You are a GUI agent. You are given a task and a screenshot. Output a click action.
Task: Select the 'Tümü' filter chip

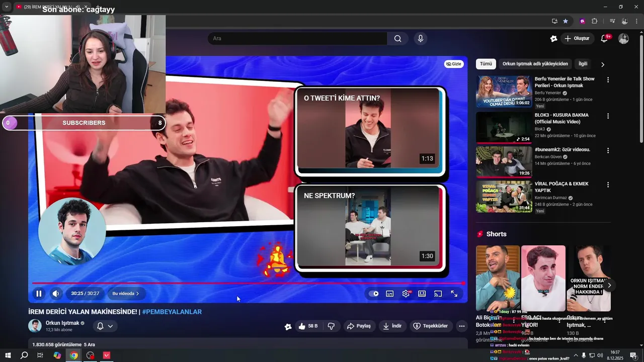(x=486, y=64)
